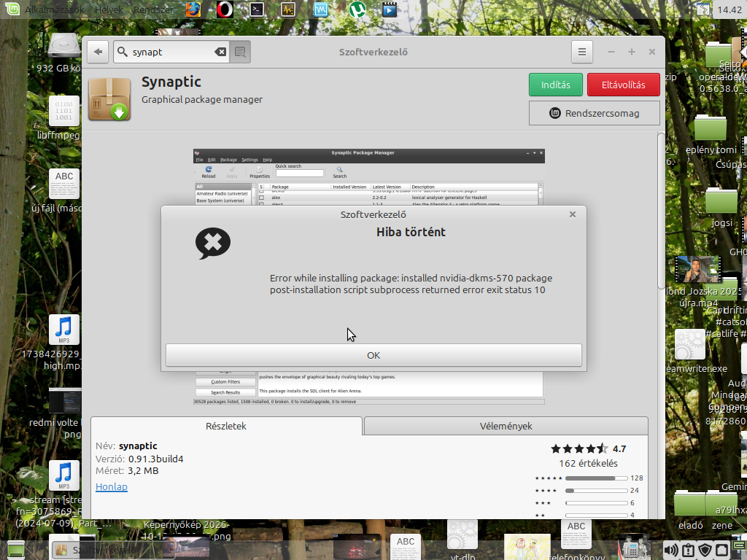Click the Szoftverkezelő vertical scrollbar
The width and height of the screenshot is (747, 560).
pyautogui.click(x=661, y=209)
